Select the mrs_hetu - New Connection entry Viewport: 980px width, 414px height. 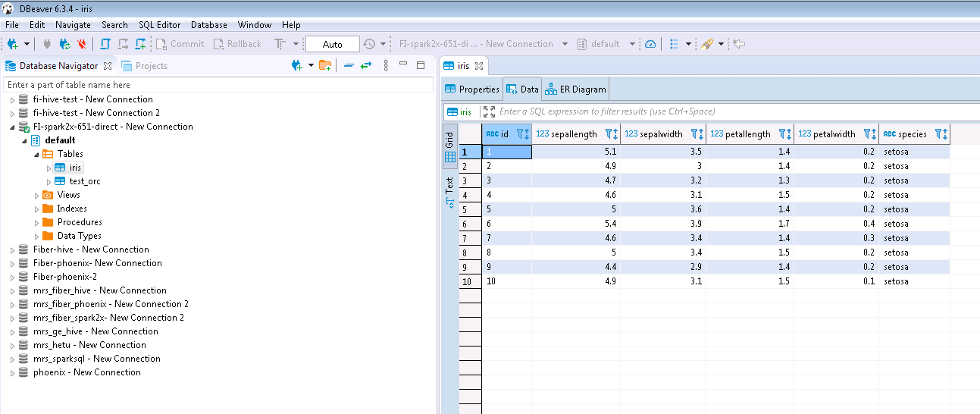pos(89,345)
